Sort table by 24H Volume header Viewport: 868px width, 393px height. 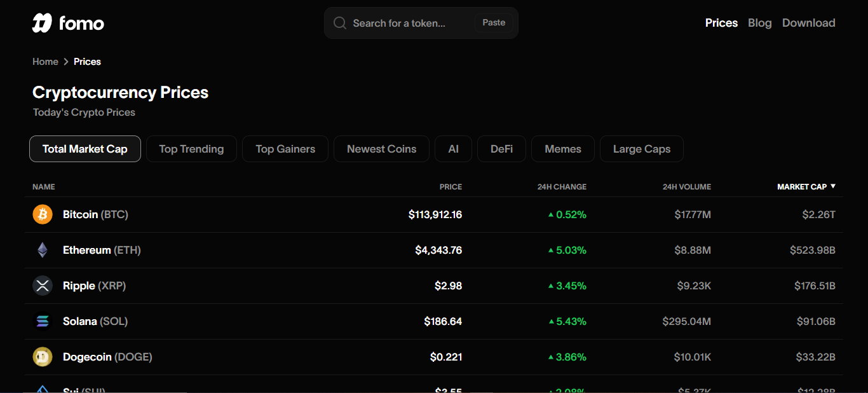click(x=686, y=187)
